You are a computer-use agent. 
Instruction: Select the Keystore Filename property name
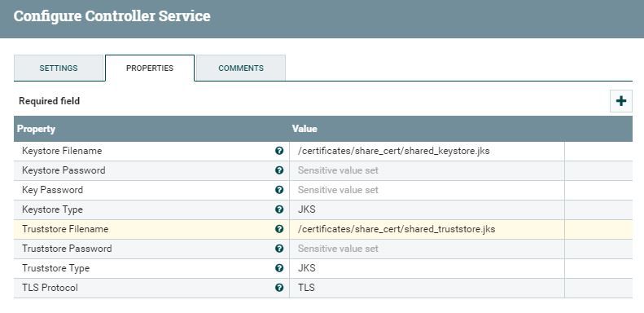[x=62, y=151]
